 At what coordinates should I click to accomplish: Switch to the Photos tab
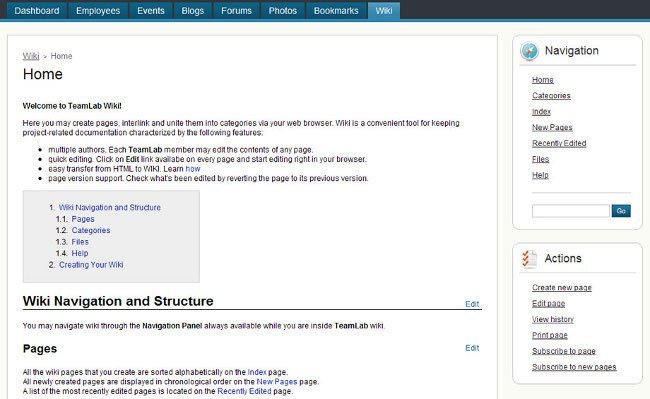coord(283,11)
